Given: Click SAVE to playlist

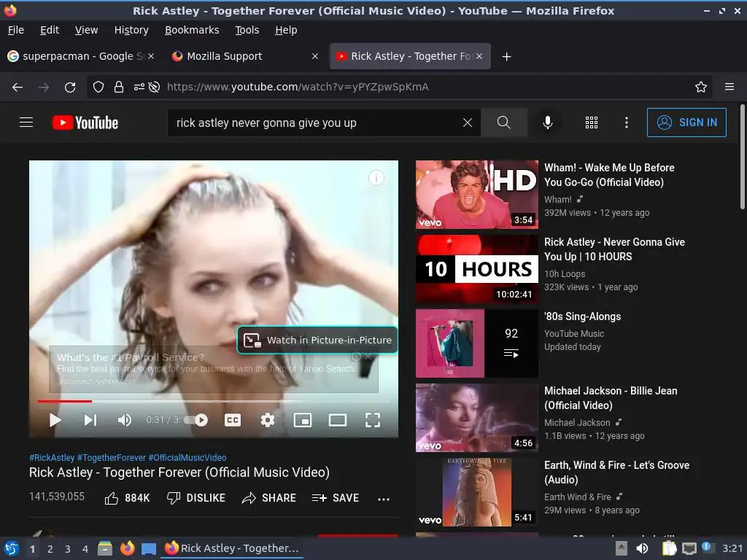Looking at the screenshot, I should point(336,498).
